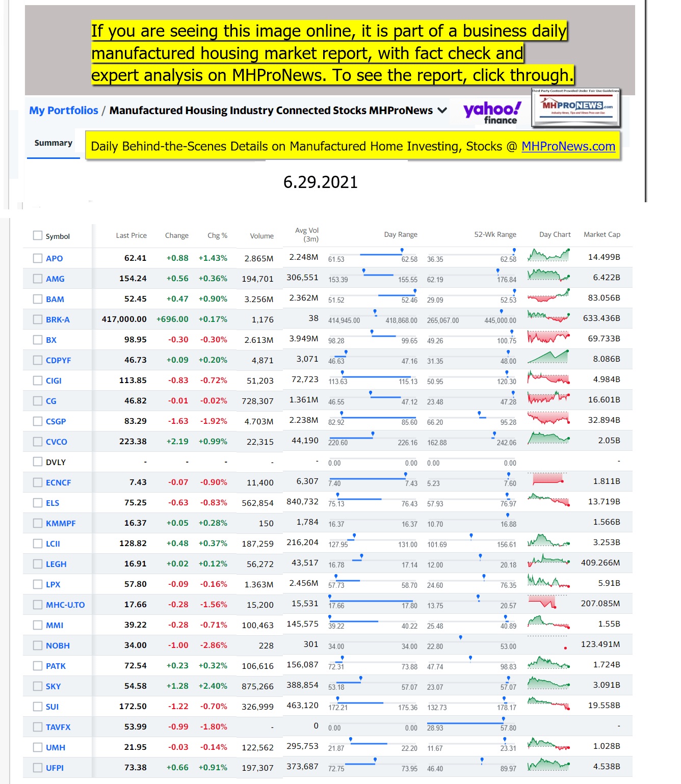Image resolution: width=681 pixels, height=784 pixels.
Task: Open the MHC-U.TO day chart sparkline
Action: click(x=548, y=601)
